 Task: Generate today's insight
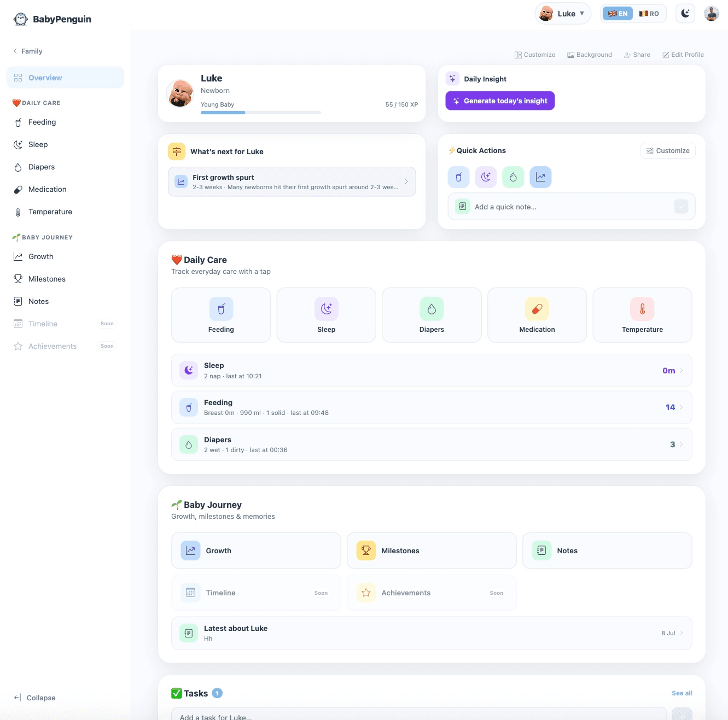500,101
